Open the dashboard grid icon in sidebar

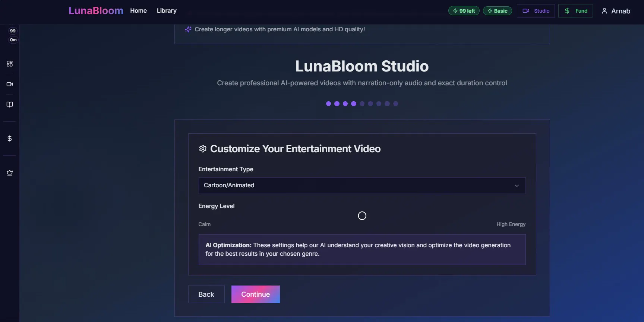[x=10, y=64]
